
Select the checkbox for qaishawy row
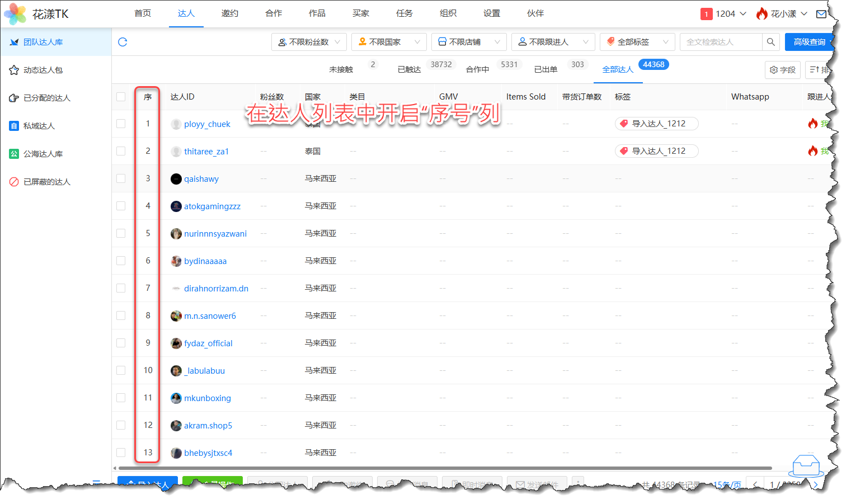[121, 178]
